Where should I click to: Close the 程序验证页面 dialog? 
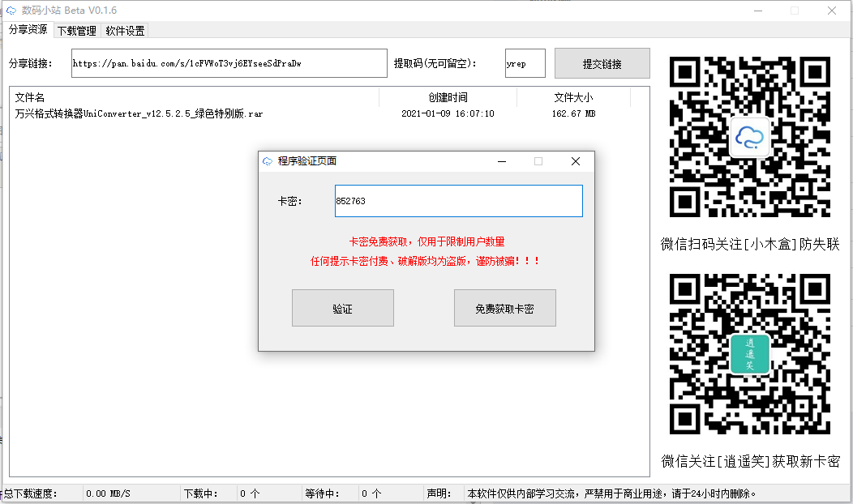pos(576,161)
